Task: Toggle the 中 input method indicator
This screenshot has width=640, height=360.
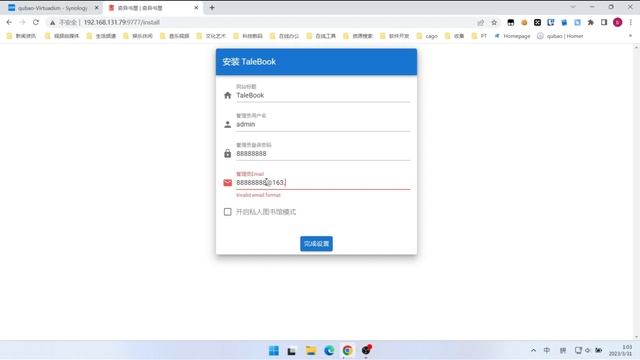Action: [x=547, y=351]
